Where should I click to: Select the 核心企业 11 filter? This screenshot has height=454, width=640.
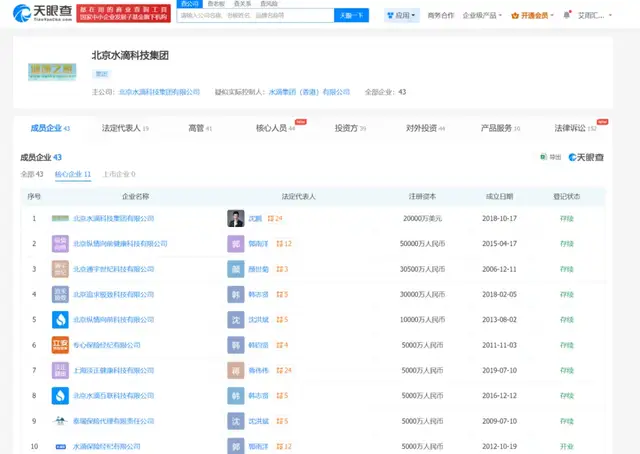click(72, 175)
